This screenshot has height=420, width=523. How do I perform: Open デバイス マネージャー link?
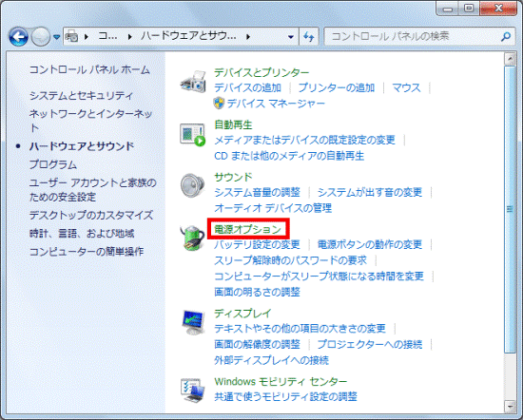coord(276,104)
